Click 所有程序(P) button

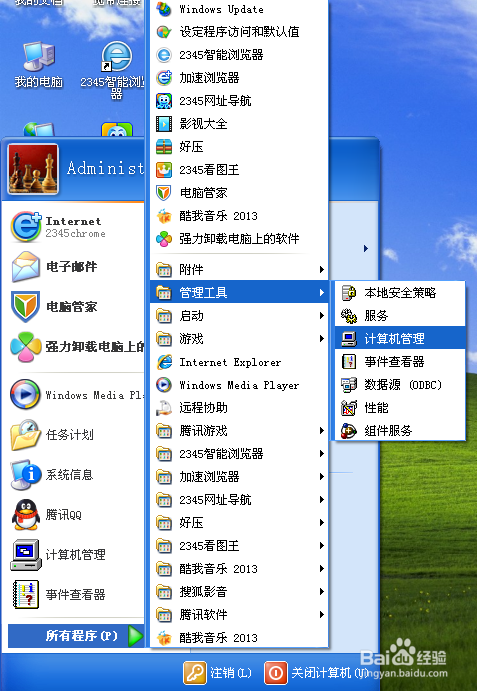76,635
